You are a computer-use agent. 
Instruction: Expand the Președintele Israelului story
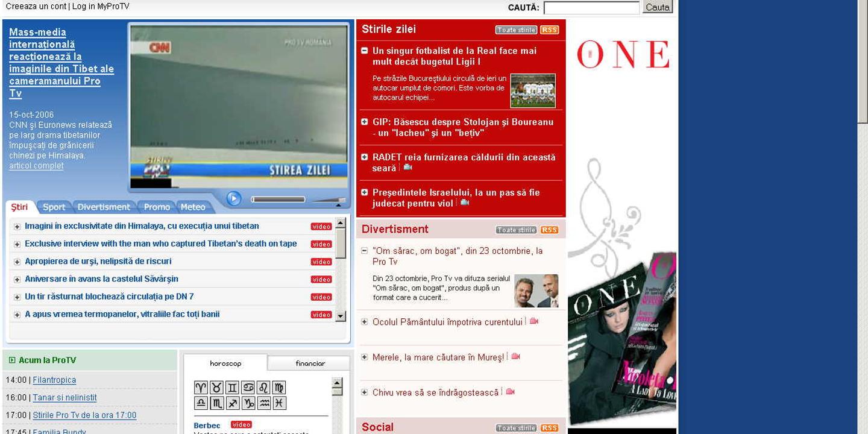[364, 192]
